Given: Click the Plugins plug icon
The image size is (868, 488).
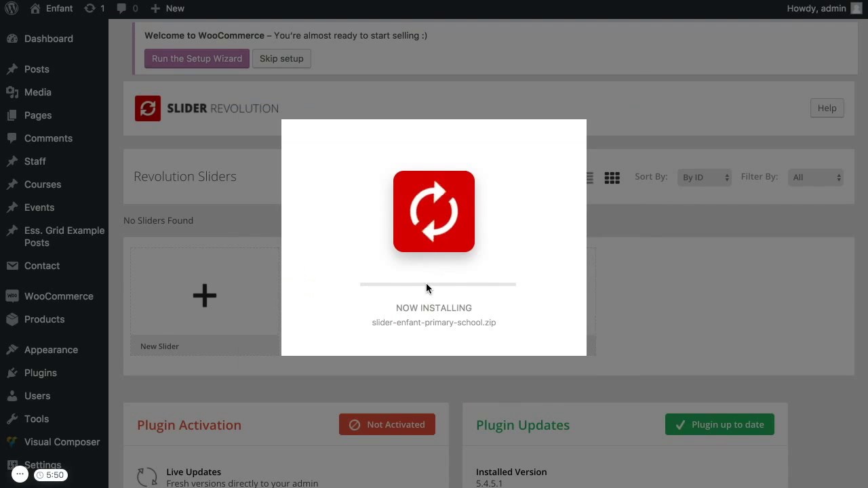Looking at the screenshot, I should click(x=12, y=373).
